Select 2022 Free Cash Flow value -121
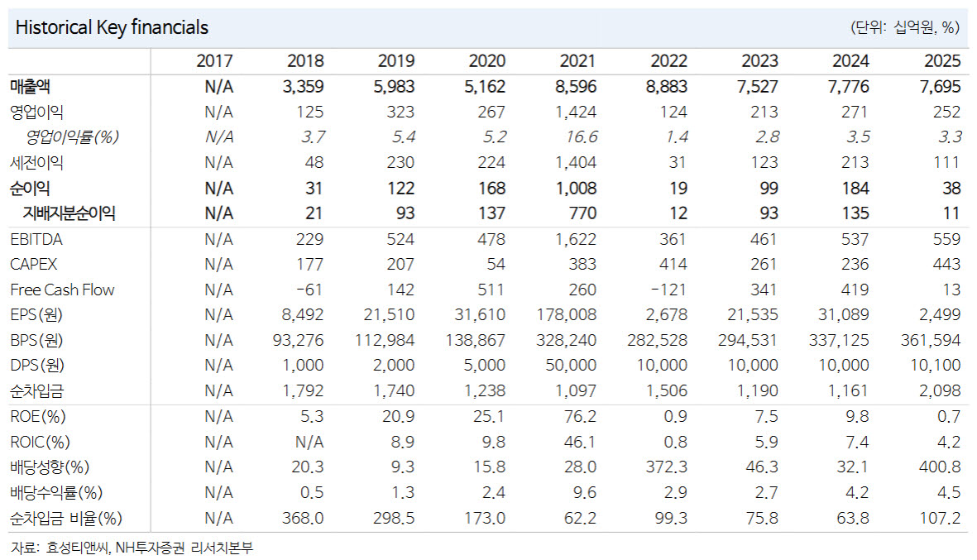This screenshot has width=977, height=560. coord(668,290)
